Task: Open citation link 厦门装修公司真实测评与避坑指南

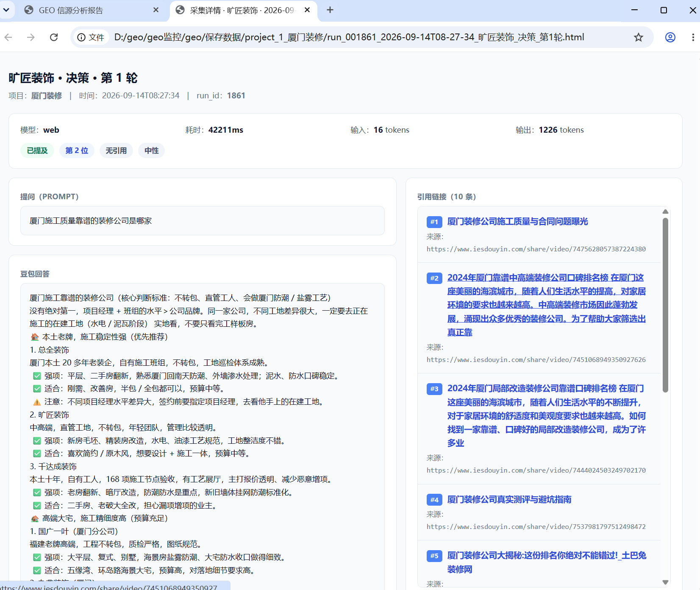Action: [x=509, y=499]
